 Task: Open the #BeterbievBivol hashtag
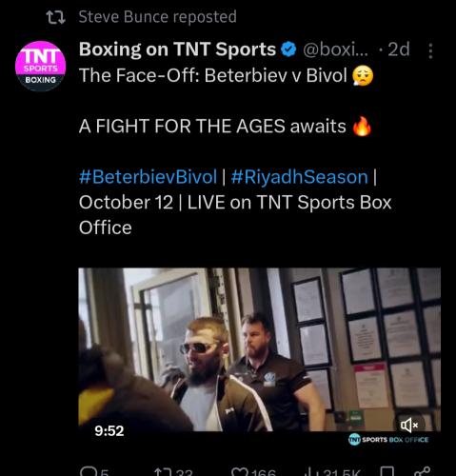[149, 177]
